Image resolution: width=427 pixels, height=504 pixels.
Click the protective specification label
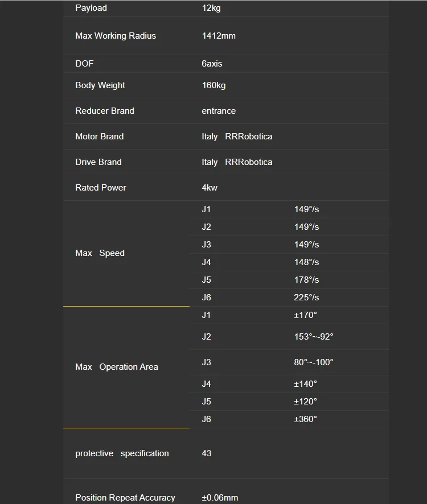pos(122,453)
